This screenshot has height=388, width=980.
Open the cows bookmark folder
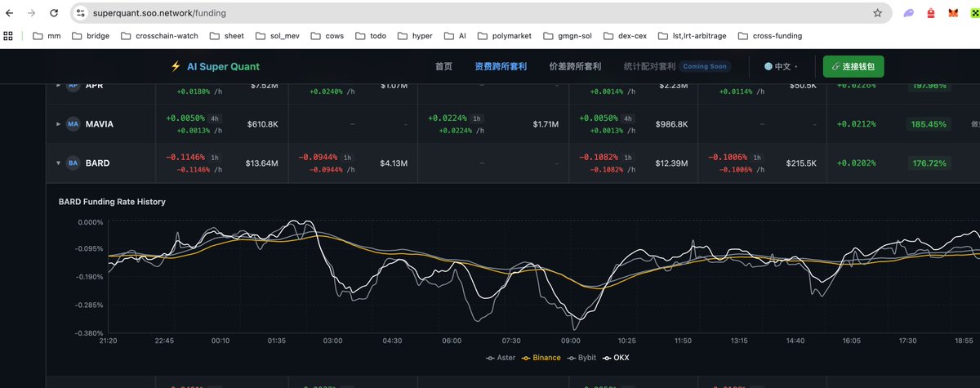[x=327, y=36]
